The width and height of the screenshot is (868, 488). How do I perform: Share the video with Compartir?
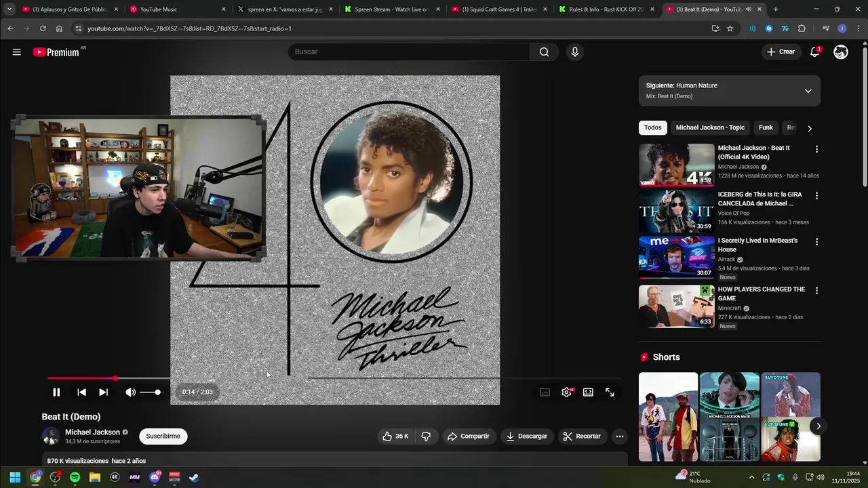(x=468, y=436)
